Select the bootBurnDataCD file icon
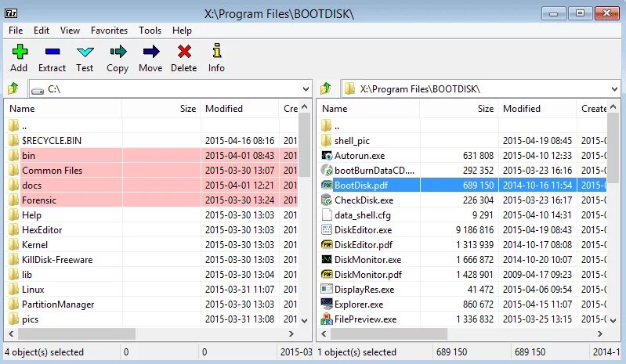The width and height of the screenshot is (626, 364). [x=327, y=170]
